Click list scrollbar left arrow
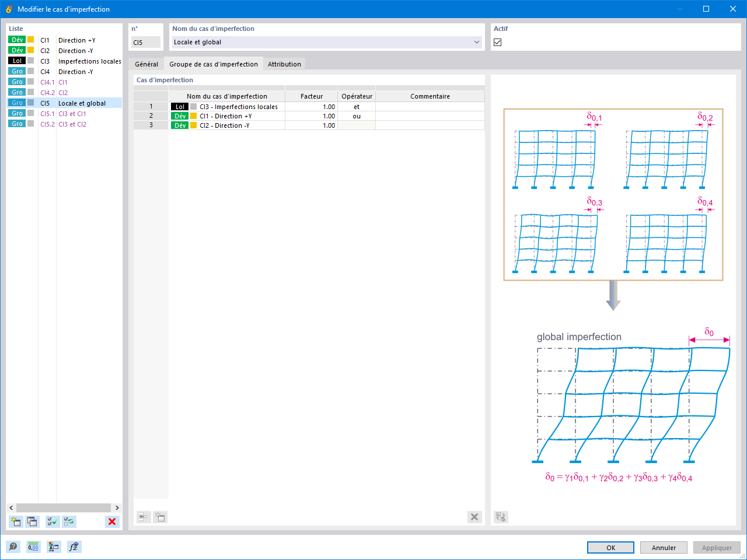The width and height of the screenshot is (747, 560). [11, 508]
